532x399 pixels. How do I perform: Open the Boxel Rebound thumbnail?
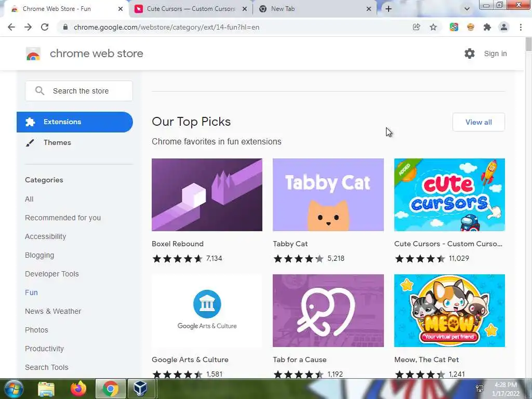(x=207, y=195)
